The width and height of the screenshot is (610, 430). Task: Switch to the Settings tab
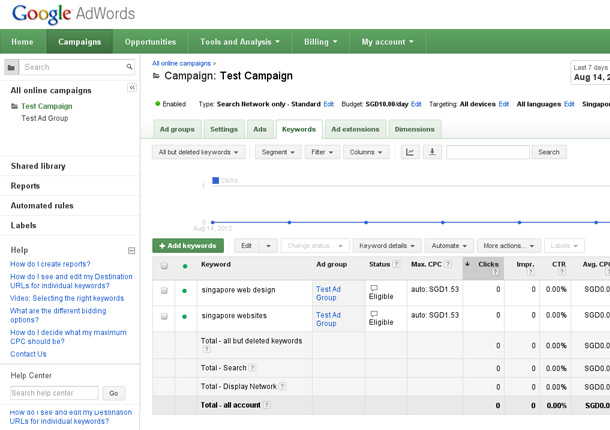(224, 129)
